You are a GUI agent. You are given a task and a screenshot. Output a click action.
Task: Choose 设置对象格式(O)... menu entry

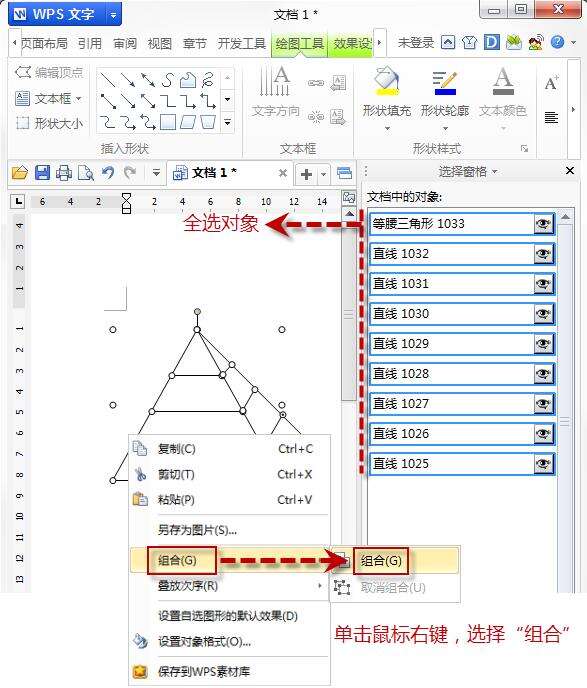230,641
